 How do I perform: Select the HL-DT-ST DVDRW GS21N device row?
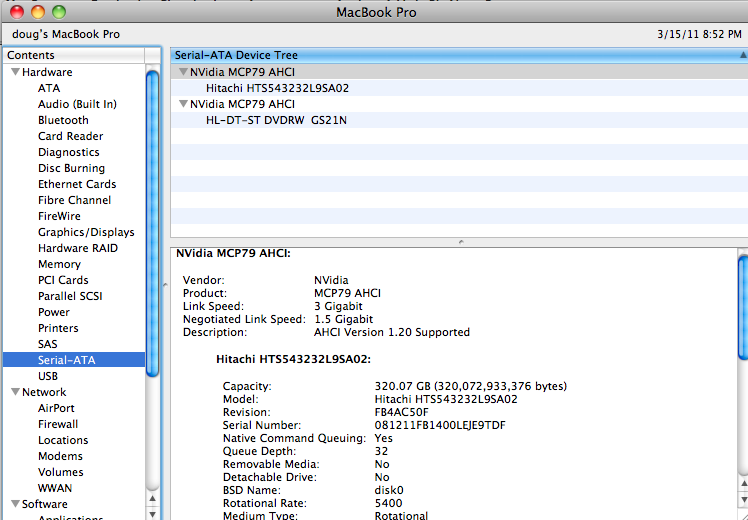point(459,120)
